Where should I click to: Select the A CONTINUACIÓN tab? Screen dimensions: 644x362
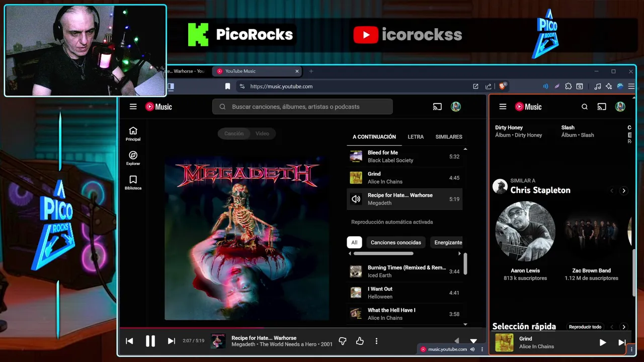point(374,137)
